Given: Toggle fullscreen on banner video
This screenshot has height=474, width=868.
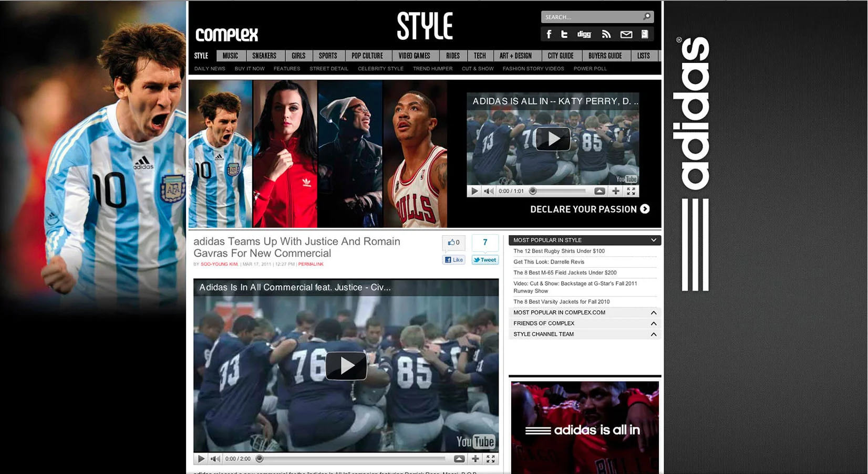Looking at the screenshot, I should click(631, 191).
